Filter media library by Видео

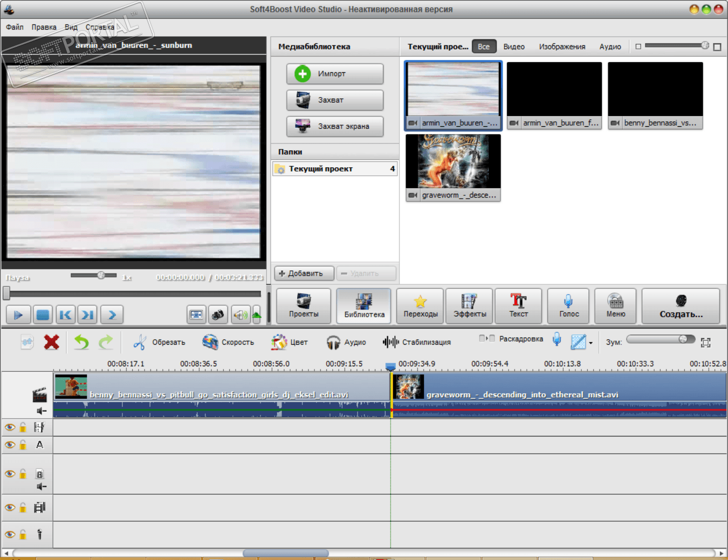point(514,46)
